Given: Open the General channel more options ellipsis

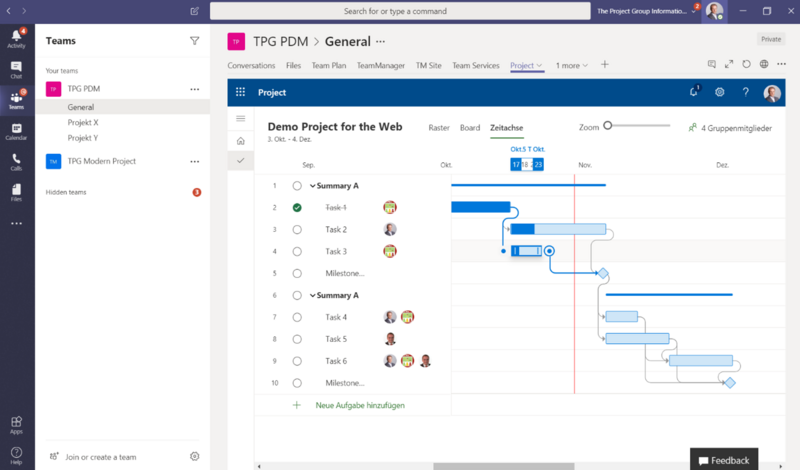Looking at the screenshot, I should click(381, 41).
